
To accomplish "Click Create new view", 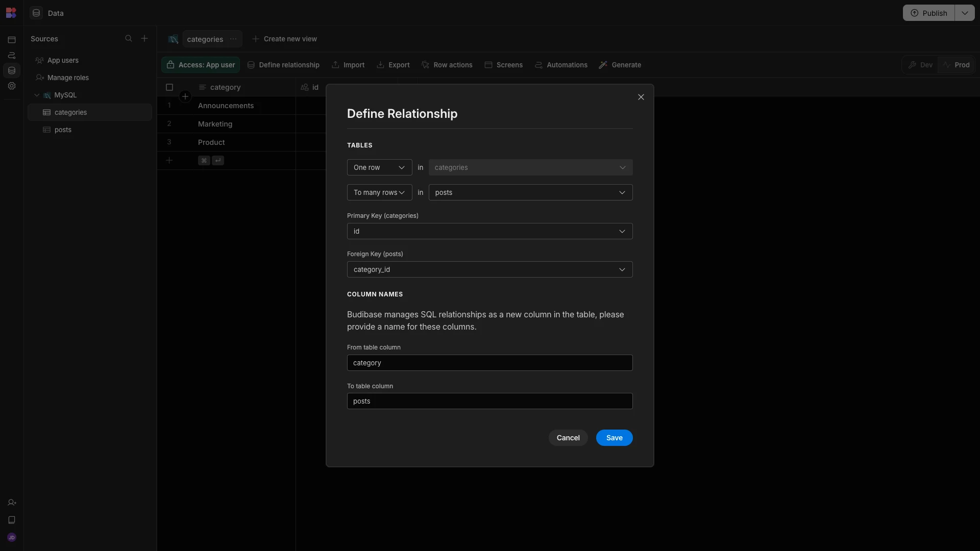I will (284, 39).
